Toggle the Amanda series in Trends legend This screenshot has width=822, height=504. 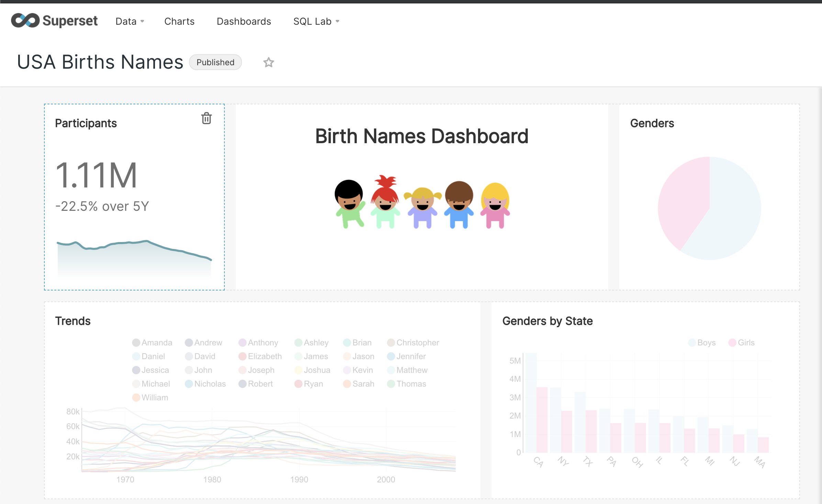[x=152, y=343]
